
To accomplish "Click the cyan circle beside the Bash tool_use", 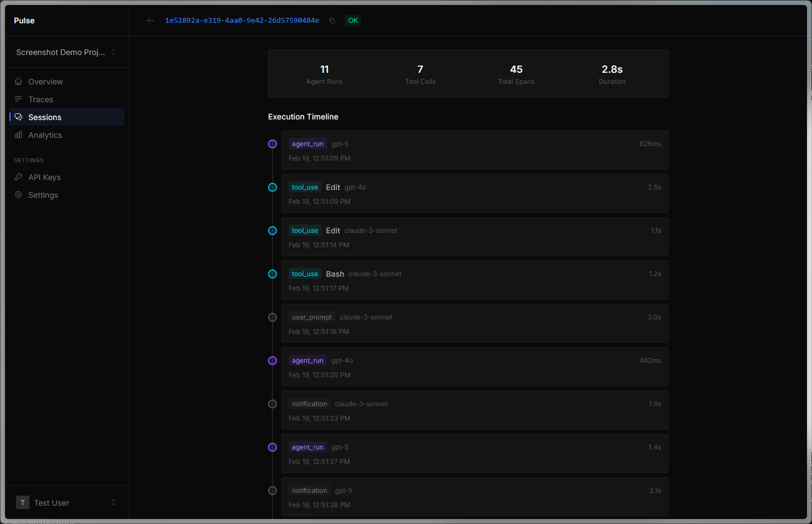I will pos(272,273).
